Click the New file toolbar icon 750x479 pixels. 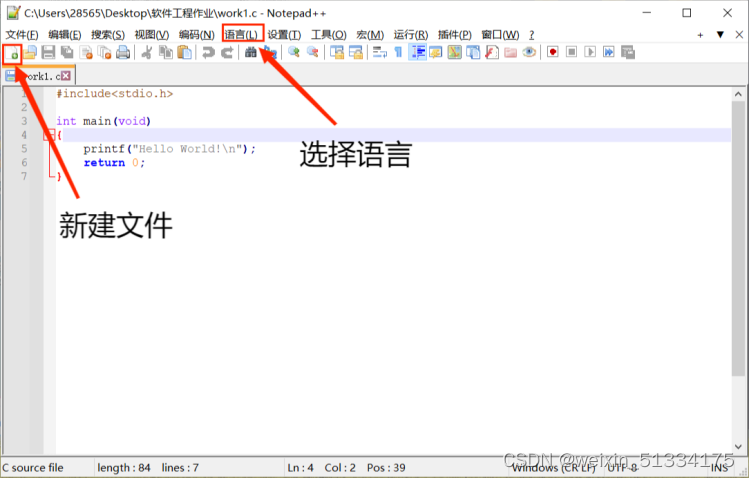click(x=11, y=52)
